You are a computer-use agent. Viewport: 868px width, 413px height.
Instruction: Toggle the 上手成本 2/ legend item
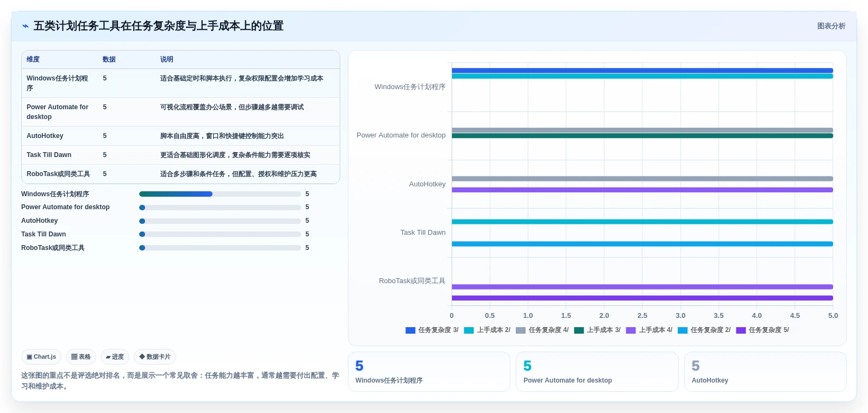(x=487, y=330)
